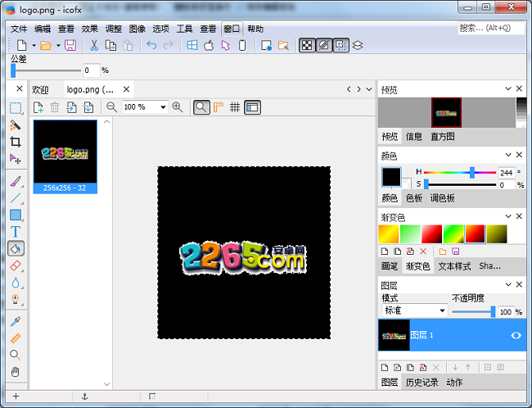Click the Cut scissors icon
Image resolution: width=532 pixels, height=408 pixels.
94,45
